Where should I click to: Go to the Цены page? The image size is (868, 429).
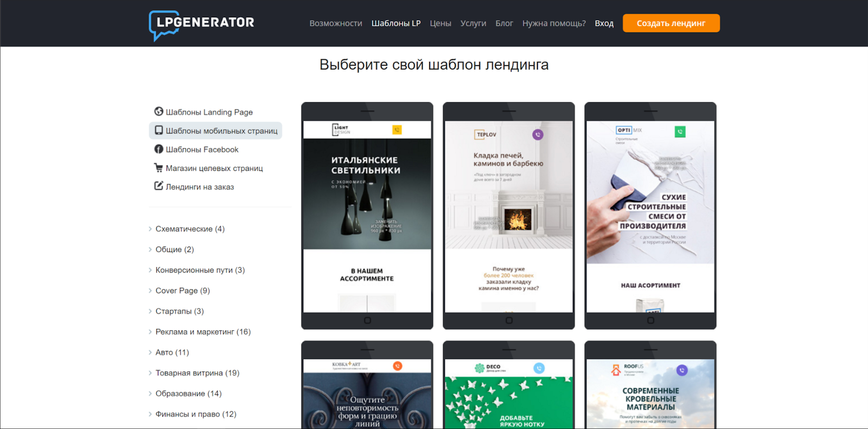pyautogui.click(x=441, y=23)
